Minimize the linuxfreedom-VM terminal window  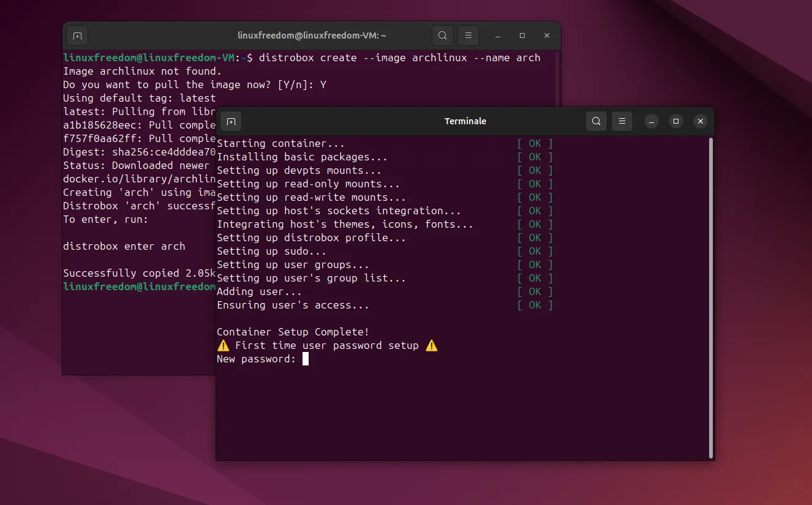click(497, 35)
